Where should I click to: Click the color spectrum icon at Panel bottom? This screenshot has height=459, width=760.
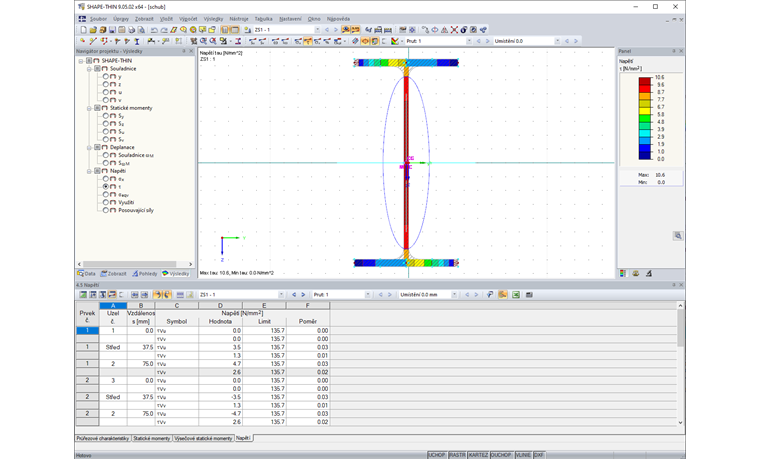click(623, 273)
